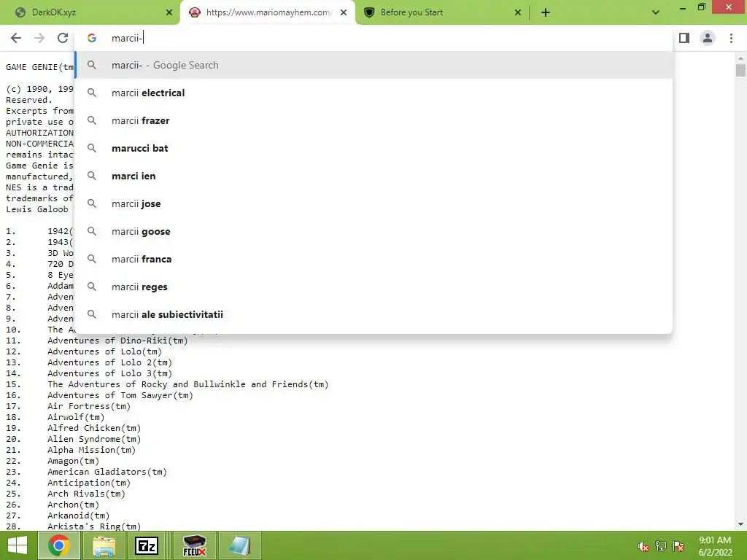Click 'Adventures of Tom Sawyer(tm)' entry
This screenshot has height=560, width=747.
[x=120, y=395]
